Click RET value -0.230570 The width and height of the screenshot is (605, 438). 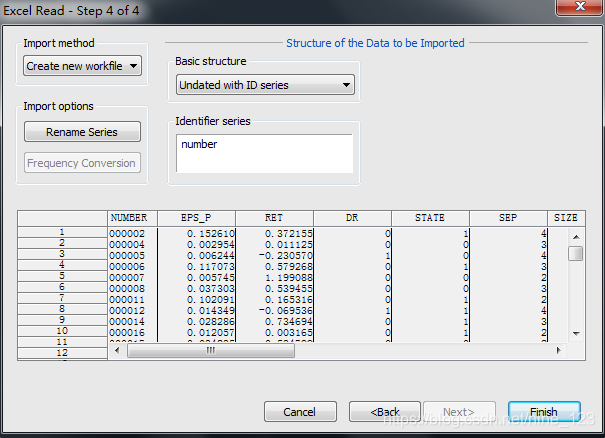(286, 256)
